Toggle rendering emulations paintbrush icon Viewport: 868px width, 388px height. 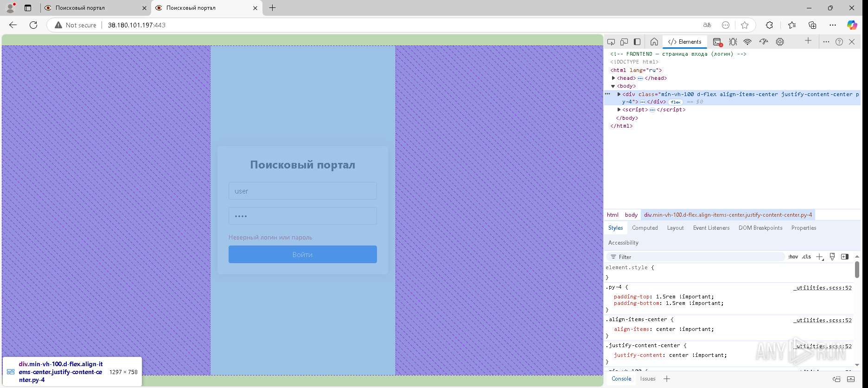832,257
